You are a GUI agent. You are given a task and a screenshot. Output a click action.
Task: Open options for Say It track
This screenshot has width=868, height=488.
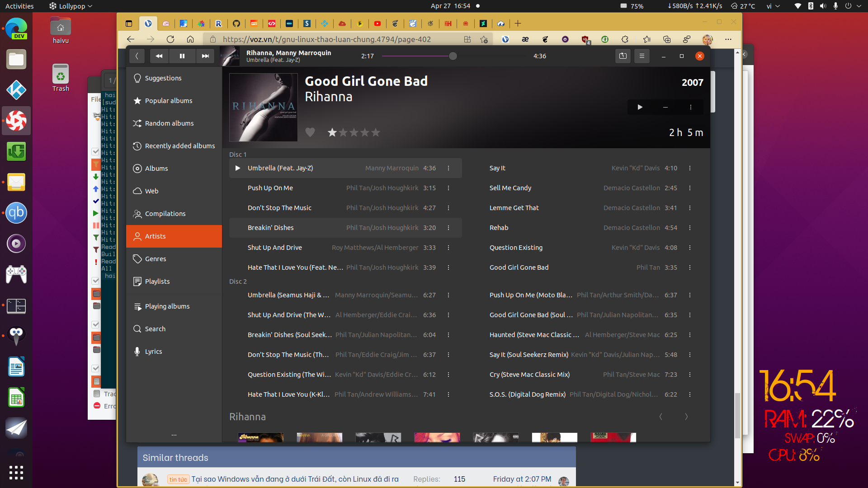pos(690,168)
